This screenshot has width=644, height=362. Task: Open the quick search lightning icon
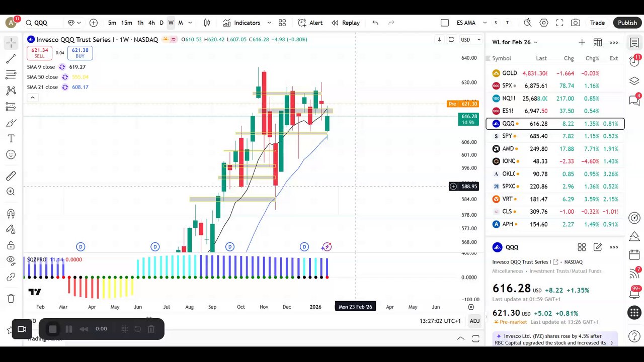click(527, 23)
